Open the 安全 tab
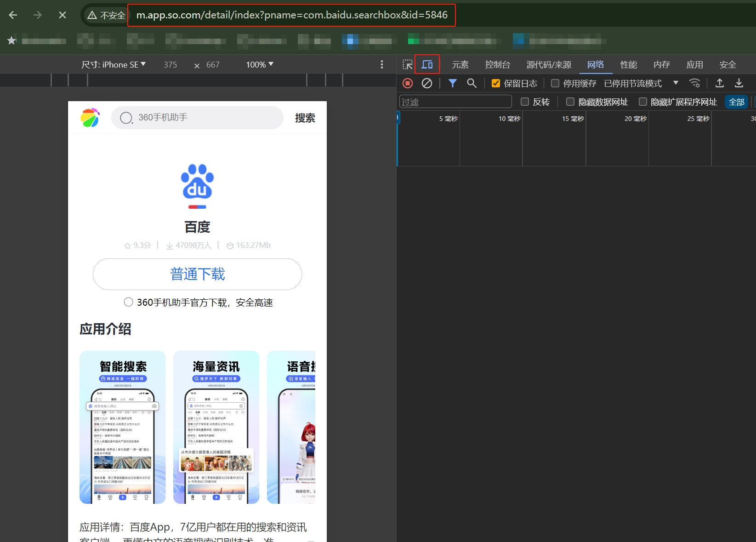Viewport: 756px width, 542px height. point(728,64)
